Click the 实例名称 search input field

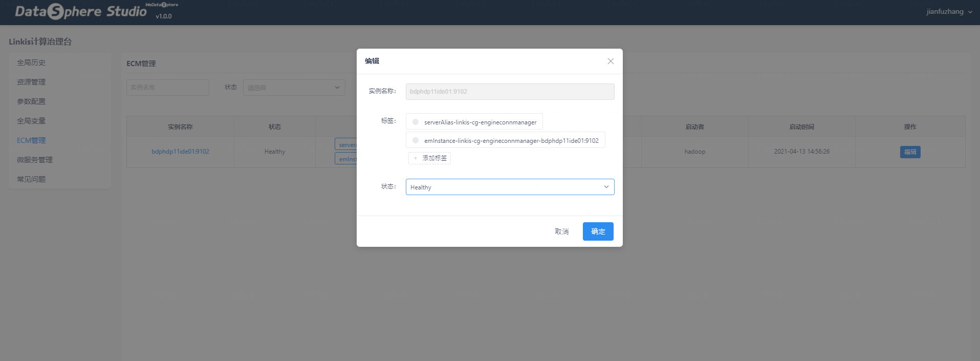[x=167, y=88]
